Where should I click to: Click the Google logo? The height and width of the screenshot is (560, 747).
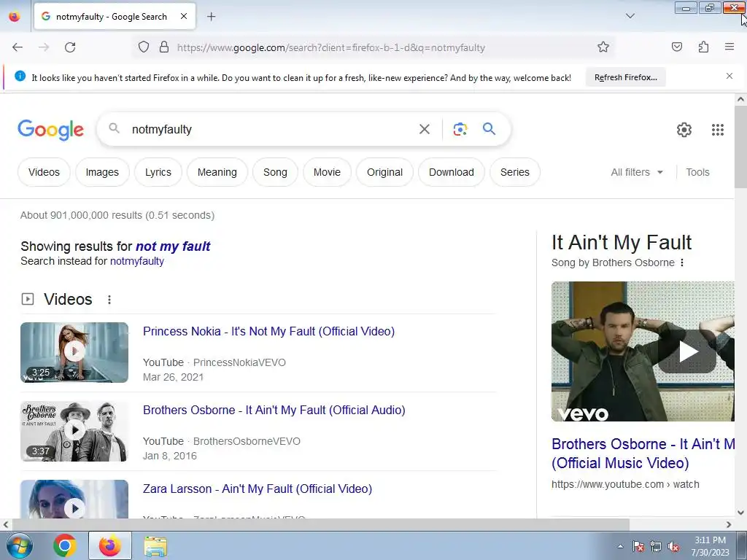click(x=50, y=130)
